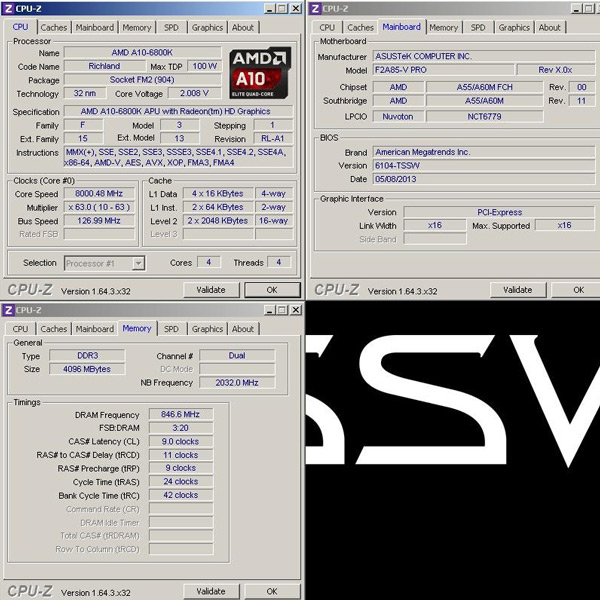Click LPCIO model NCT6779
The image size is (600, 600).
(484, 116)
